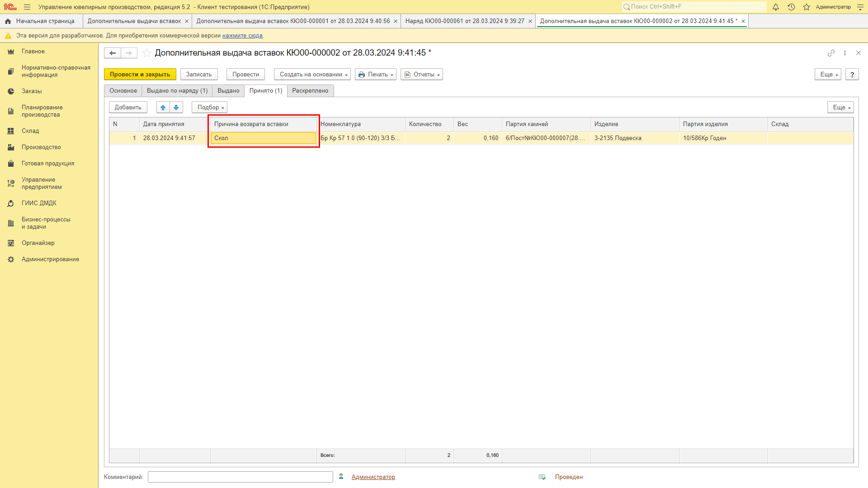868x488 pixels.
Task: Open the Наряд КЮ00-000061 tab
Action: coord(465,21)
